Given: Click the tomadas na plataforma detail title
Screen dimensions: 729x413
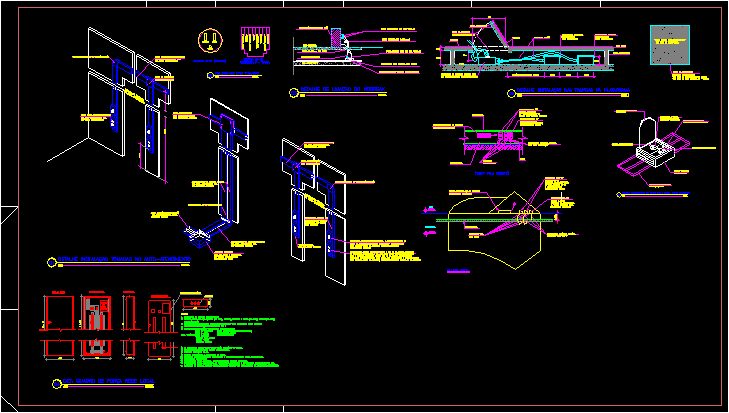Looking at the screenshot, I should click(x=573, y=90).
